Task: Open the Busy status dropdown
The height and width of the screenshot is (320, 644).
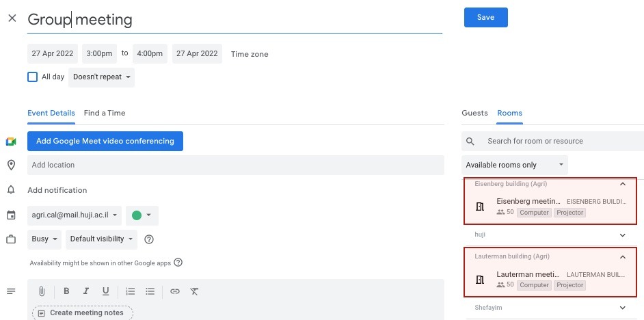Action: pos(45,239)
